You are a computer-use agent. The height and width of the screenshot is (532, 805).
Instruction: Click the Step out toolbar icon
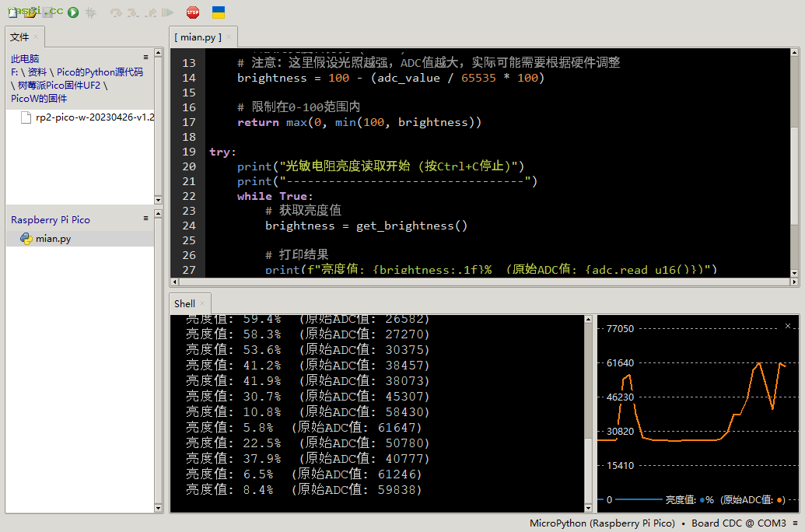tap(150, 12)
